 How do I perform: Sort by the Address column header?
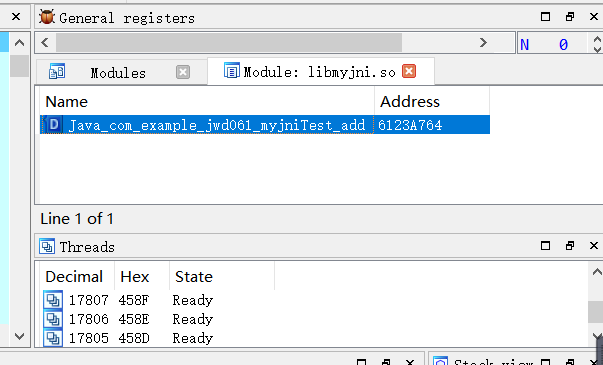pyautogui.click(x=432, y=102)
